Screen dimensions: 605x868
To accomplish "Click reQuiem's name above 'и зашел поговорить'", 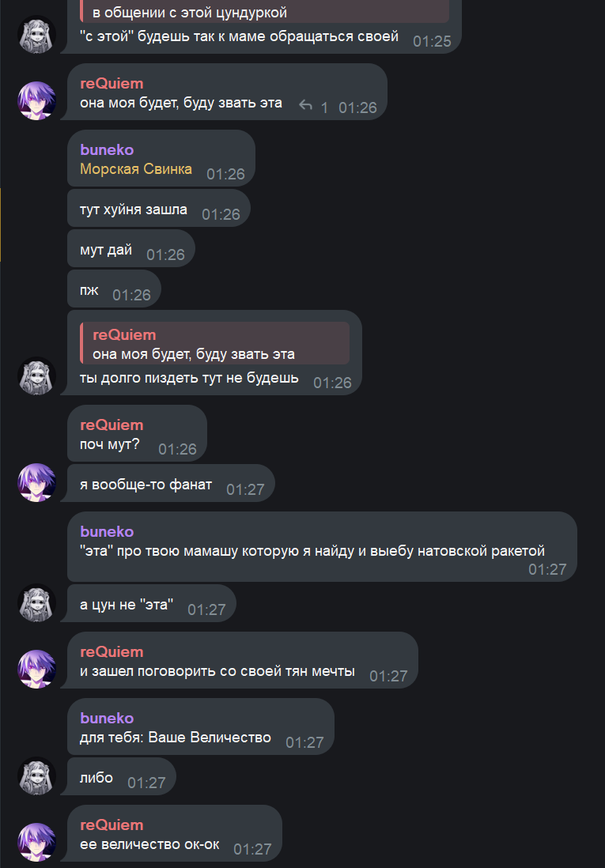I will (112, 652).
